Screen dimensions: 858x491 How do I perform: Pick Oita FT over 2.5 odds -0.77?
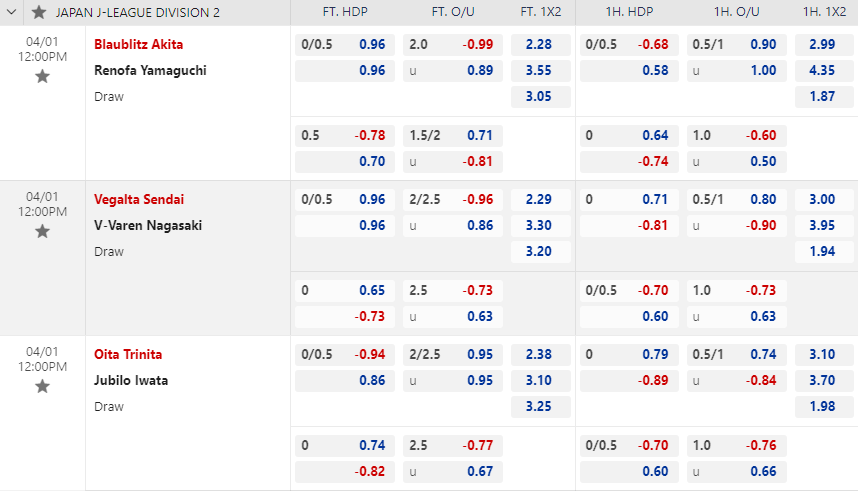(453, 445)
